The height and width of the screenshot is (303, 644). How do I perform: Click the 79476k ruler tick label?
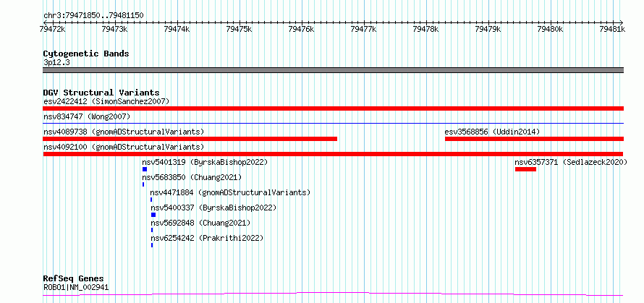pos(302,29)
